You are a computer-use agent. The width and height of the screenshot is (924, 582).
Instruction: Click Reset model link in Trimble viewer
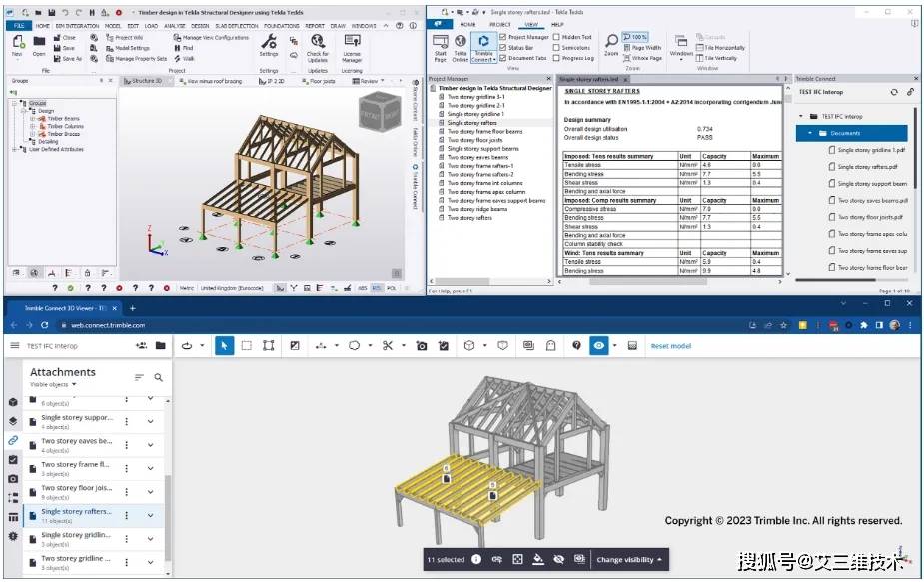[670, 346]
